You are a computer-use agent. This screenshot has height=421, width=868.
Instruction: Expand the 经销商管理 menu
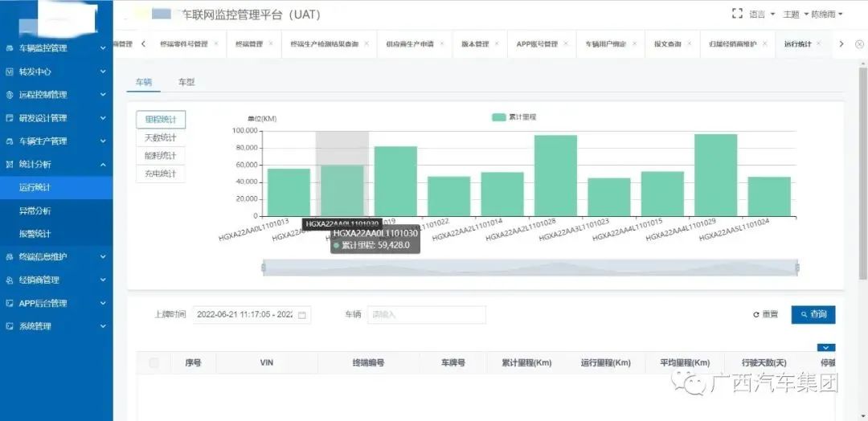click(103, 280)
